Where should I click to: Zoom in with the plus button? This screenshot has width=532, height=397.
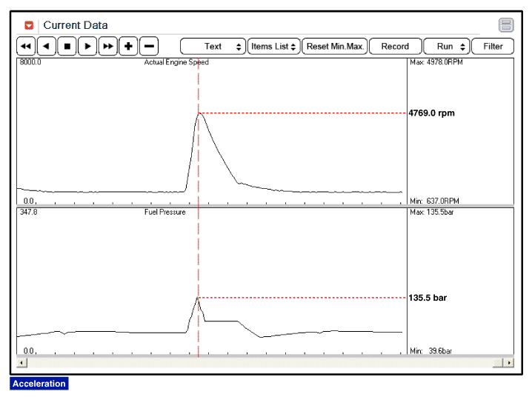[128, 46]
